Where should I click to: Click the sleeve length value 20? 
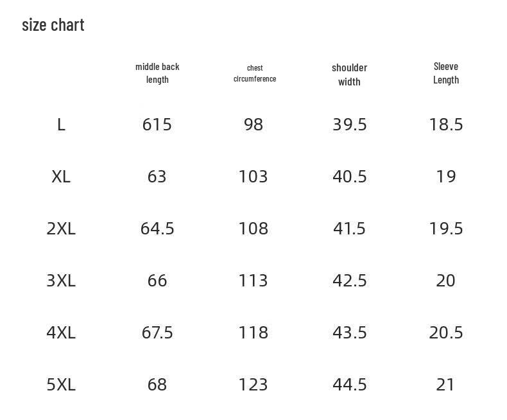coord(445,281)
